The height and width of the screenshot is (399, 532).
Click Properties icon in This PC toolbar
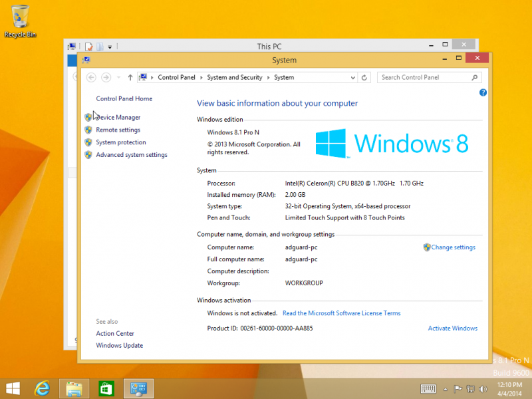pos(89,47)
